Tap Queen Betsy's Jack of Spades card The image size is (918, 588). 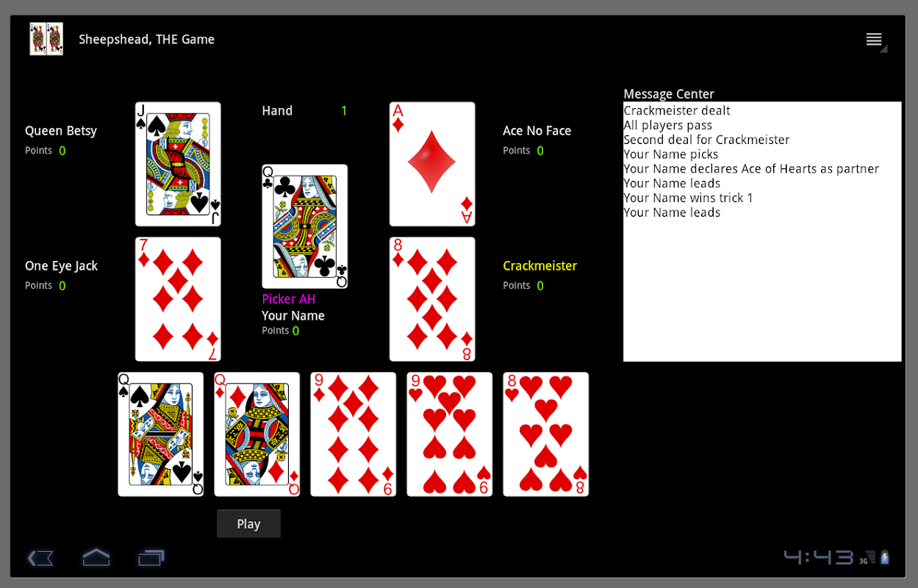coord(178,164)
